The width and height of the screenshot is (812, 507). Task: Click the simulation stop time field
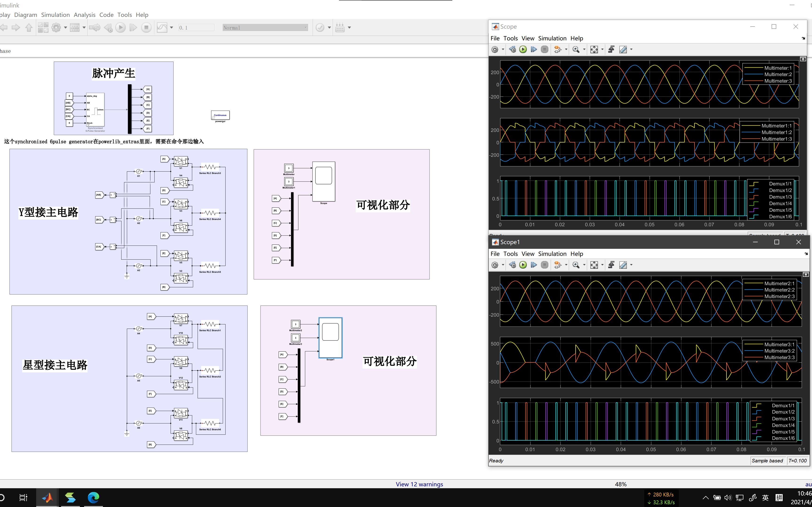pyautogui.click(x=196, y=28)
